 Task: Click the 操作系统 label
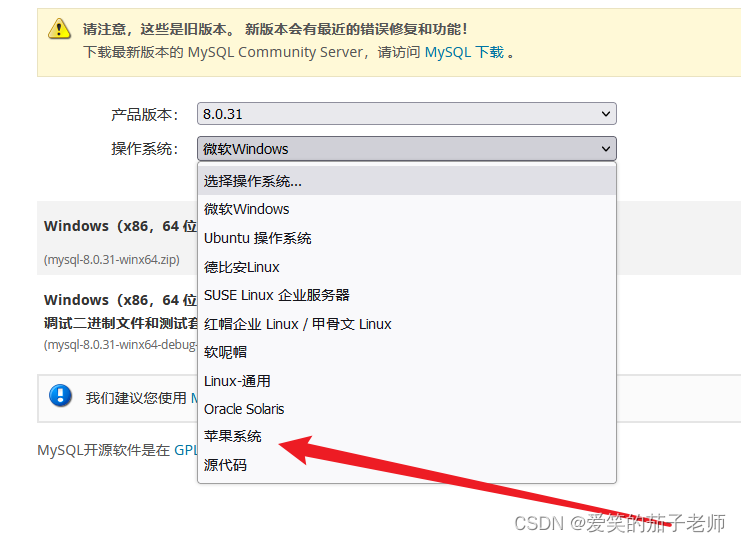144,149
